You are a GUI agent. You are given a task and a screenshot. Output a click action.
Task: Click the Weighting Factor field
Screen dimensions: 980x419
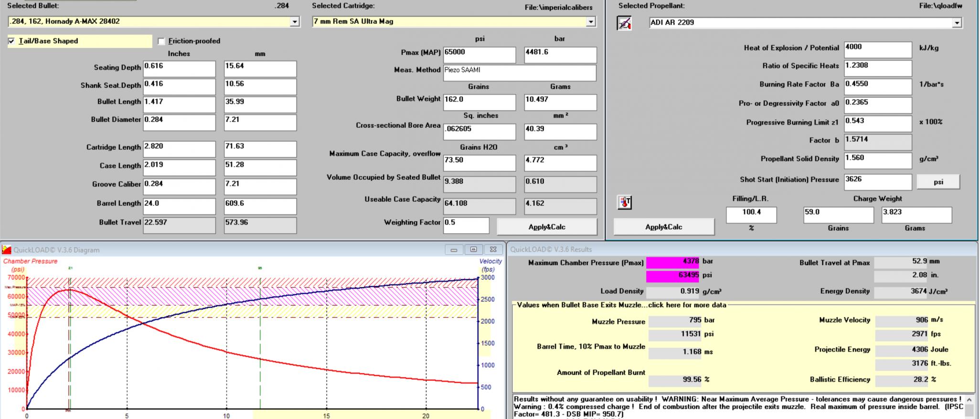coord(466,225)
